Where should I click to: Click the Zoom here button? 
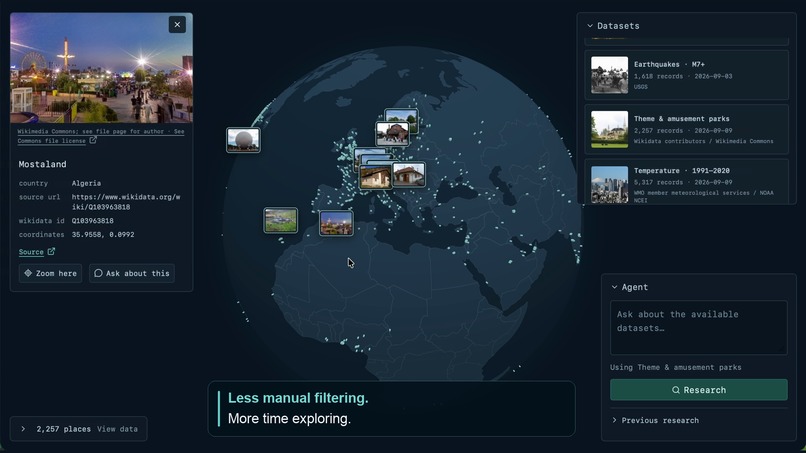[50, 274]
